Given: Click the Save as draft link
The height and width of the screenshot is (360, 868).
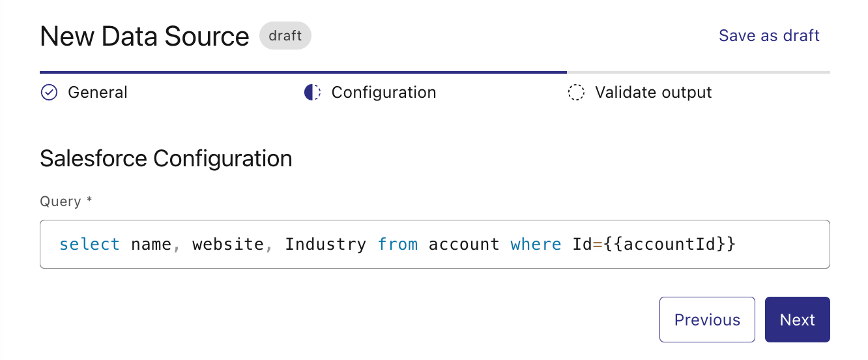Looking at the screenshot, I should 769,35.
